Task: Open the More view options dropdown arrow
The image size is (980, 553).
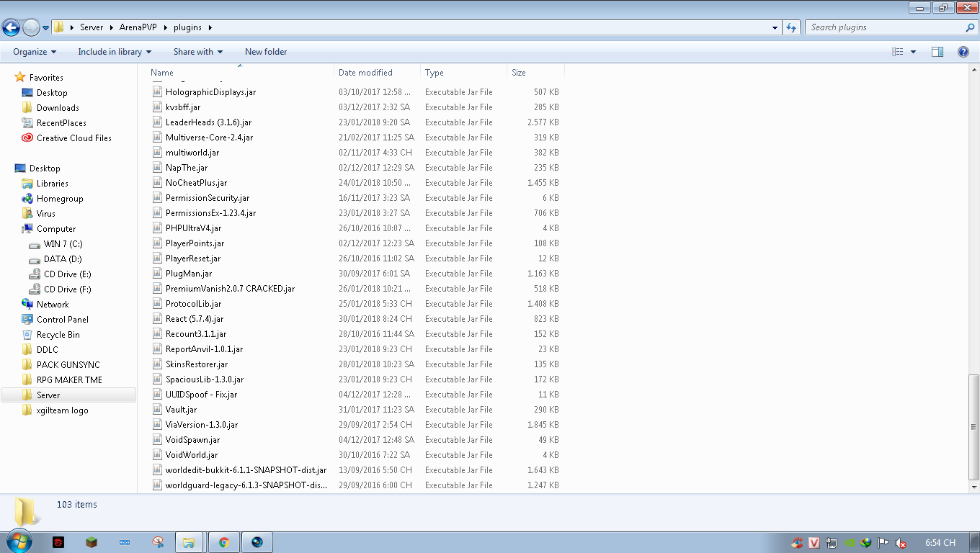Action: pos(913,52)
